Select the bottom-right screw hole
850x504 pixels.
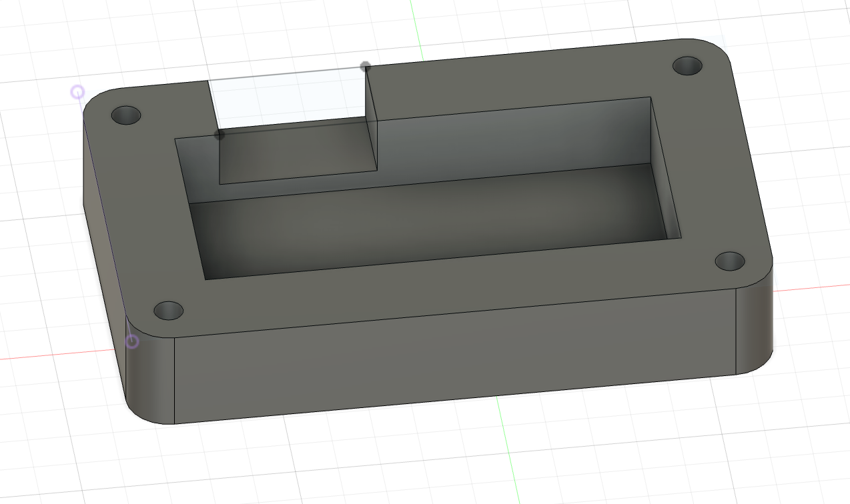click(x=729, y=261)
